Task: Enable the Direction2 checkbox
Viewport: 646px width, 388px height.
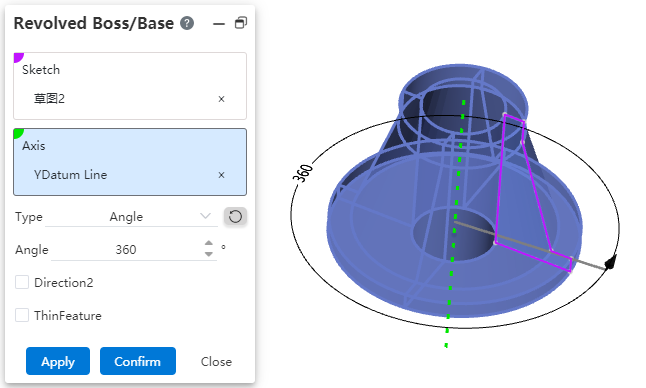Action: coord(22,283)
